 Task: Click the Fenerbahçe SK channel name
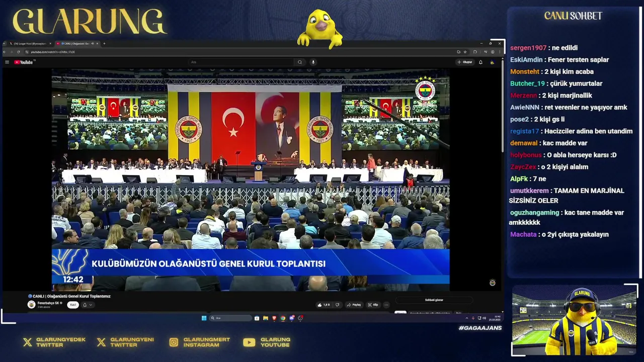pos(49,303)
